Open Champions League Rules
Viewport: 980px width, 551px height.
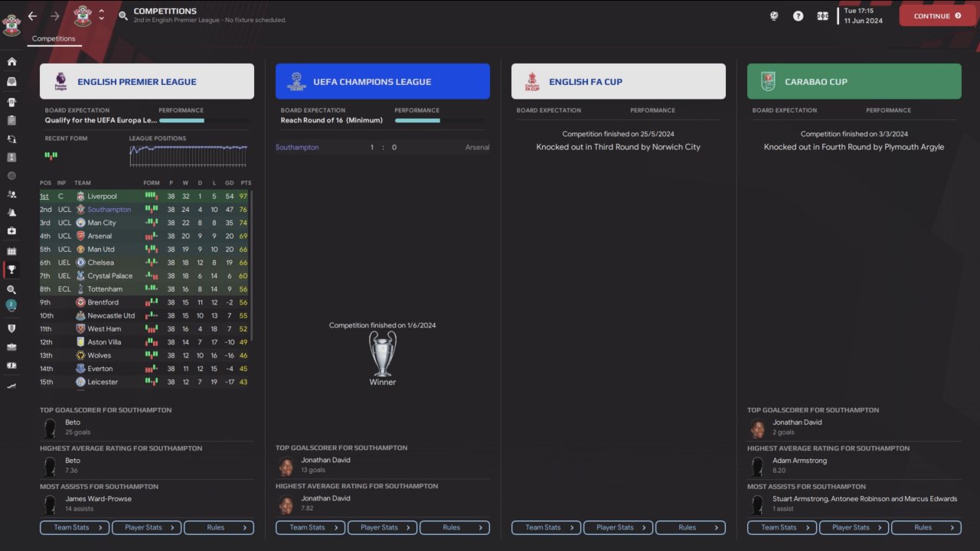pyautogui.click(x=455, y=527)
